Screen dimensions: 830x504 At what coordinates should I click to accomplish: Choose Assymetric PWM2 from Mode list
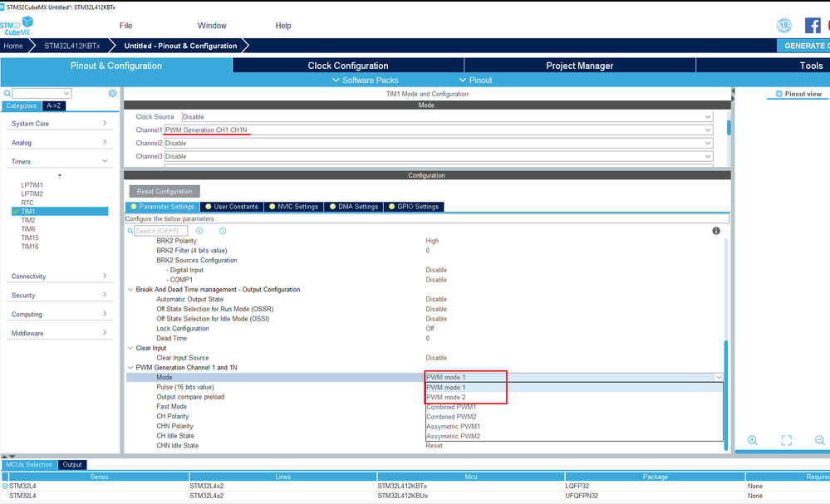coord(574,436)
